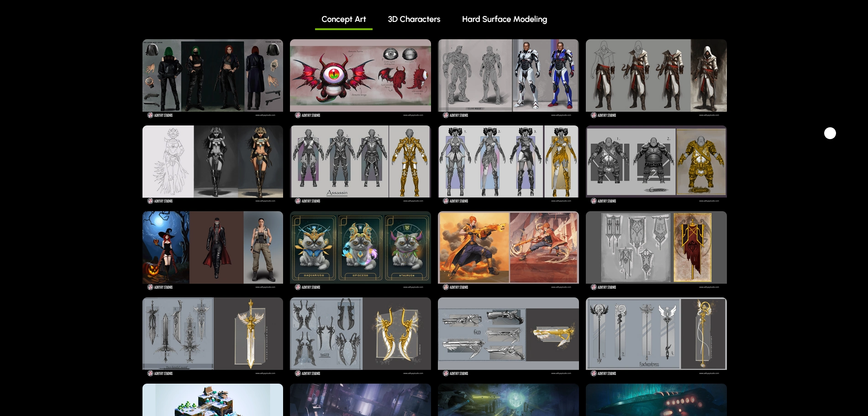Screen dimensions: 868x416
Task: View the Halloween witch characters thumbnail
Action: [x=213, y=251]
